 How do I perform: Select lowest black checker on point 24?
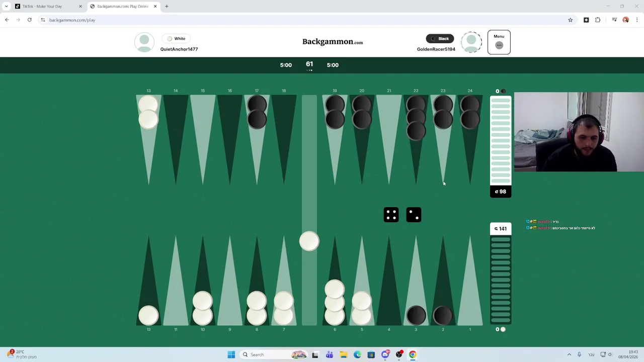[470, 119]
